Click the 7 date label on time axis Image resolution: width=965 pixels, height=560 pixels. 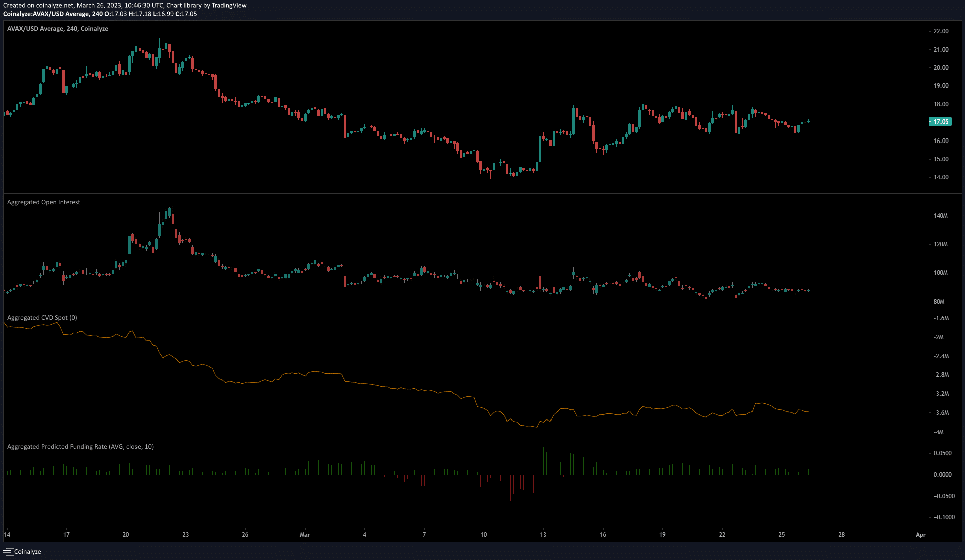[x=424, y=535]
